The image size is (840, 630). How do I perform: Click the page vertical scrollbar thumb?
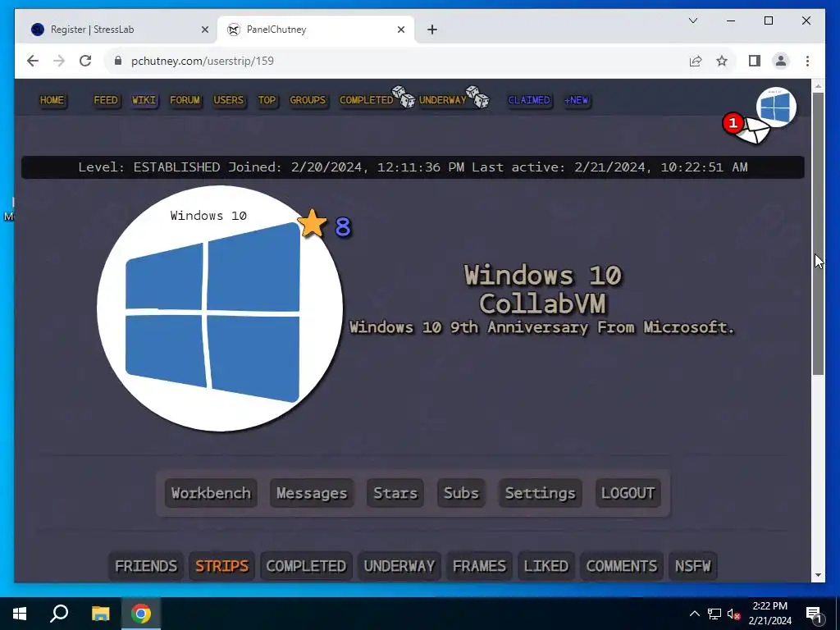point(818,234)
